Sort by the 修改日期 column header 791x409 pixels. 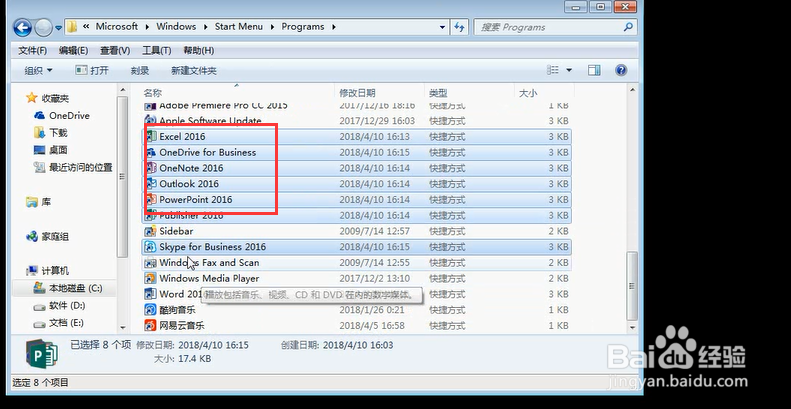[357, 93]
